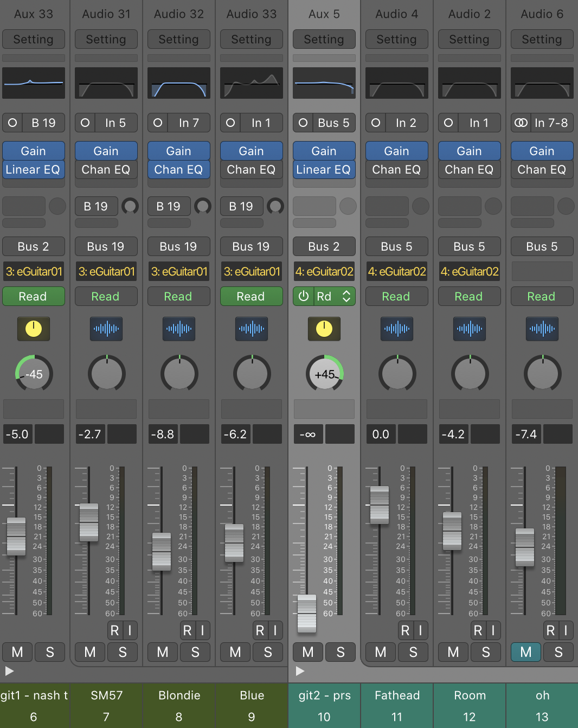Click the volume fader on Fathead channel
The width and height of the screenshot is (578, 728).
pos(380,505)
